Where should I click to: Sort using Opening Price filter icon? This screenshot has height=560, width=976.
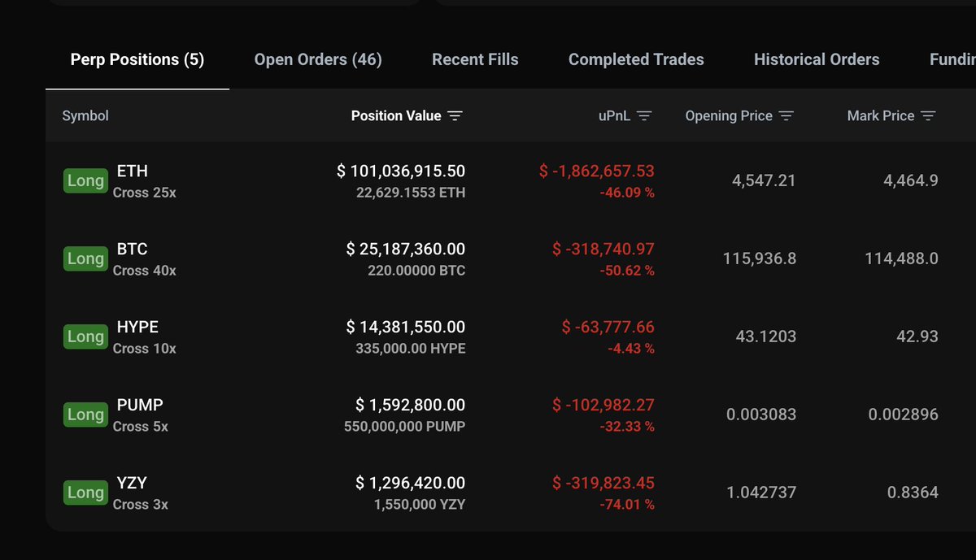point(786,116)
